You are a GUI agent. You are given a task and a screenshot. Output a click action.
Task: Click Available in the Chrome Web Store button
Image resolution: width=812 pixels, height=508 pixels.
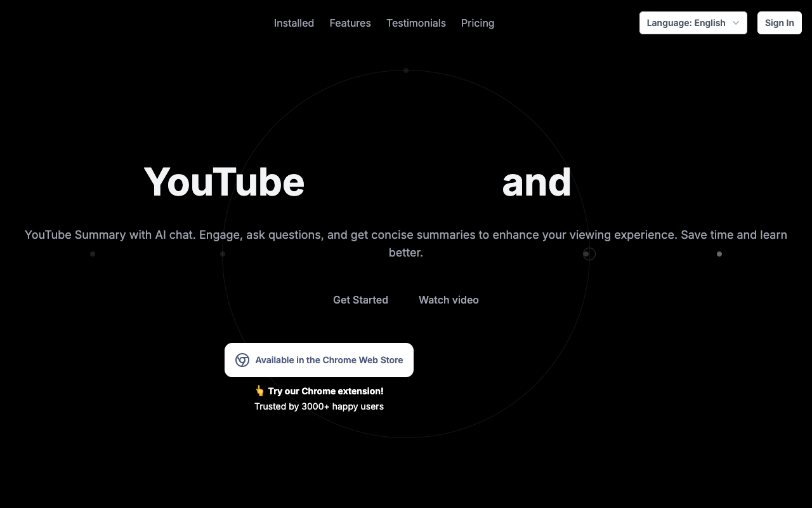319,360
